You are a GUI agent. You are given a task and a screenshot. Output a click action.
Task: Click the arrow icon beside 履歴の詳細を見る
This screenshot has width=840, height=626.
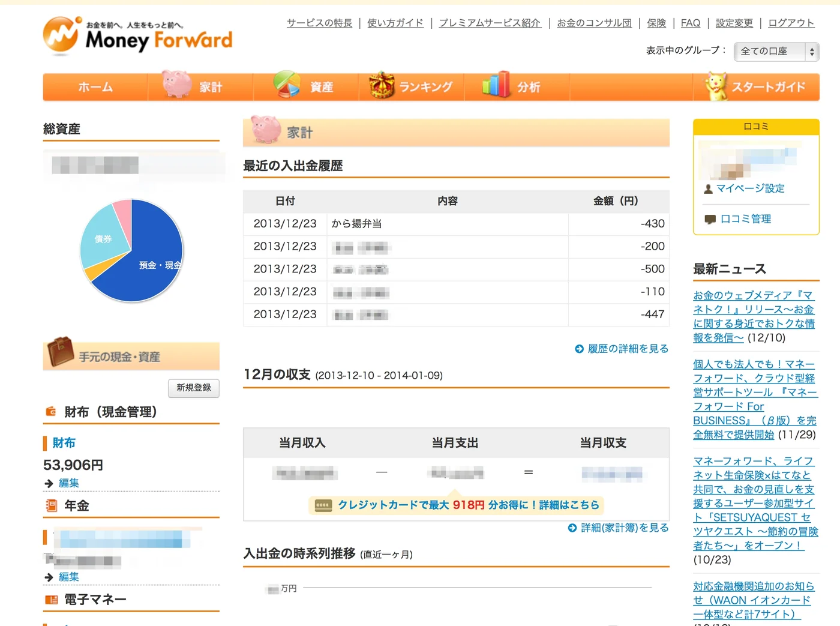(579, 349)
